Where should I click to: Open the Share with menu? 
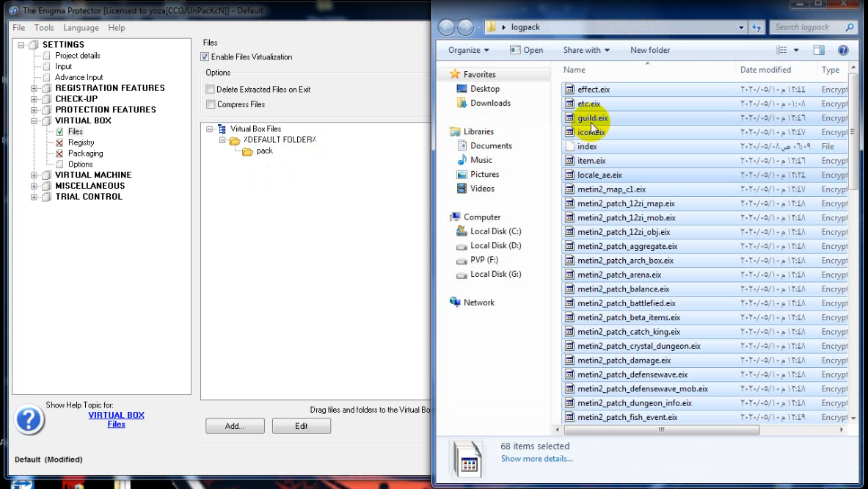click(586, 51)
